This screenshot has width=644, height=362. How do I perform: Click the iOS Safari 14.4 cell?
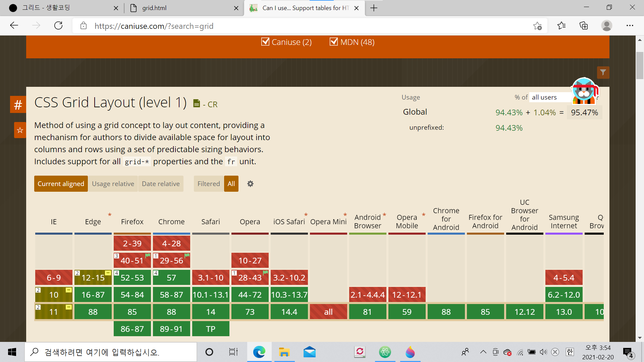click(x=289, y=312)
